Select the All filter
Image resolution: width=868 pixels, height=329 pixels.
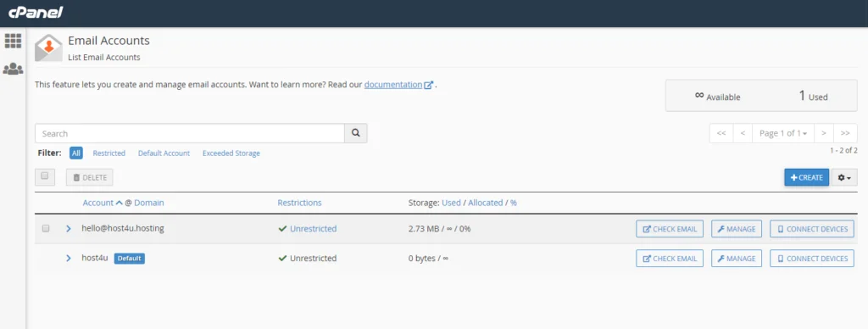pos(76,153)
